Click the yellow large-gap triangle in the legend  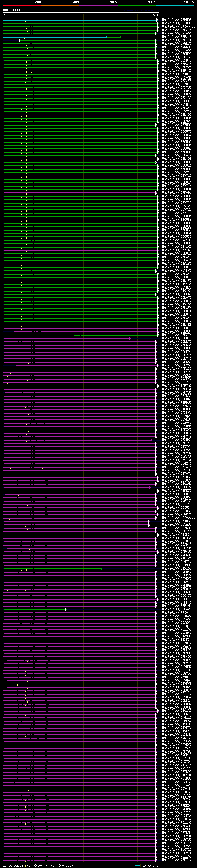[x=25, y=866]
